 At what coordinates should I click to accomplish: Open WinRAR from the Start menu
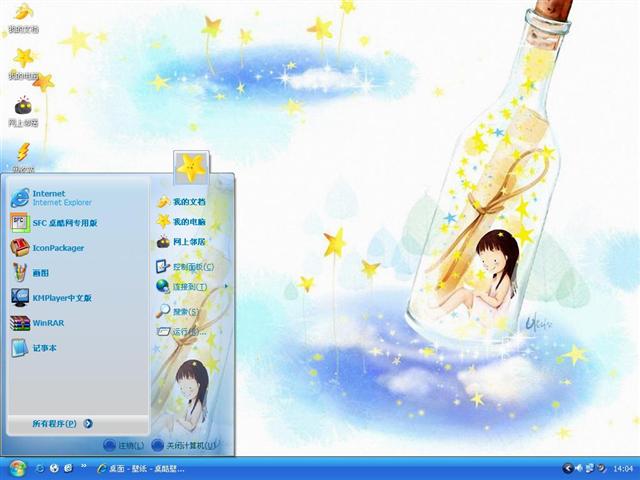78,323
